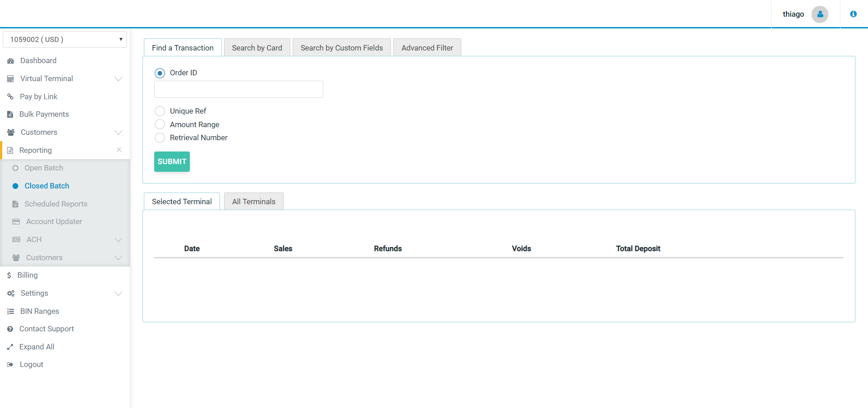Expand the Virtual Terminal menu chevron
The height and width of the screenshot is (408, 868).
pos(118,79)
